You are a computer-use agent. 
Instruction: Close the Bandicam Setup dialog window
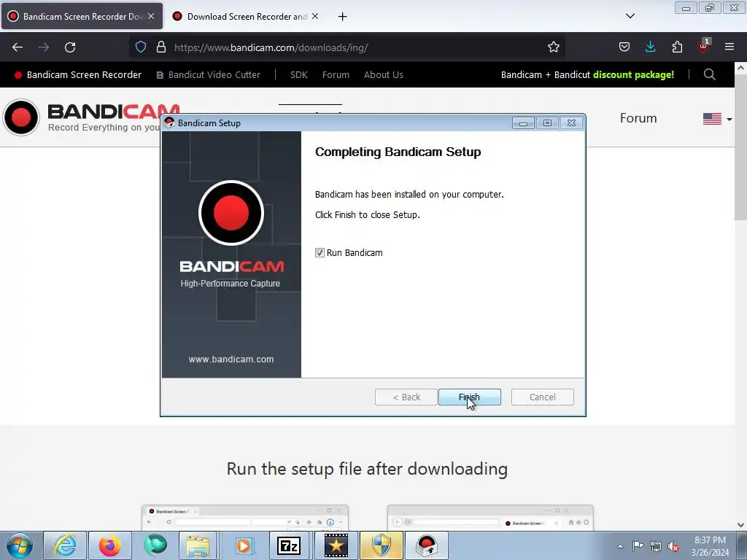pos(571,122)
